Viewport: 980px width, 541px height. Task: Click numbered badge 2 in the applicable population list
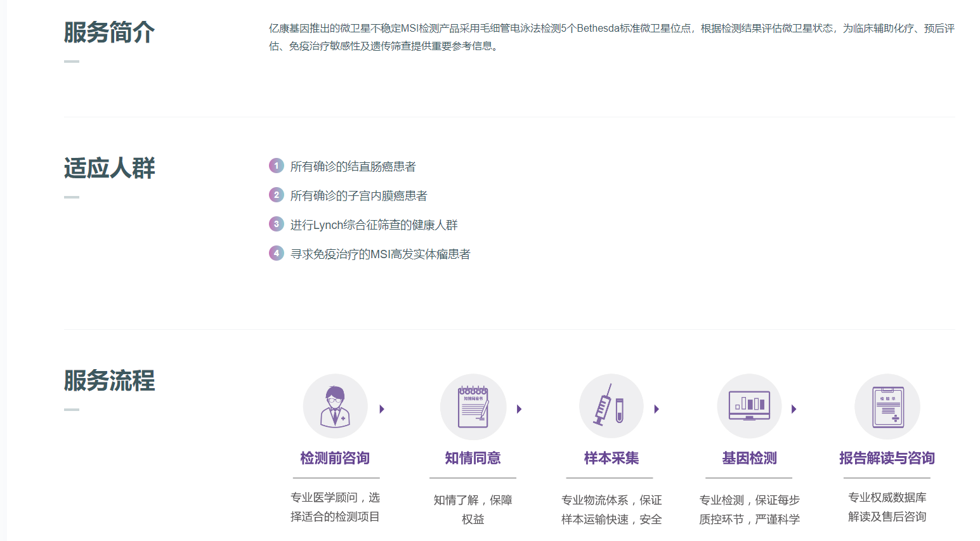tap(276, 195)
